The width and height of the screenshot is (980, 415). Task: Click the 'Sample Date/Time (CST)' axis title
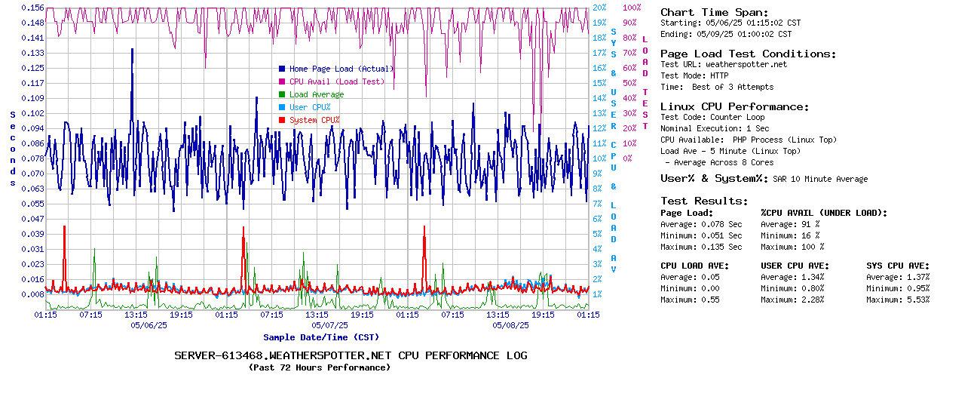coord(321,337)
